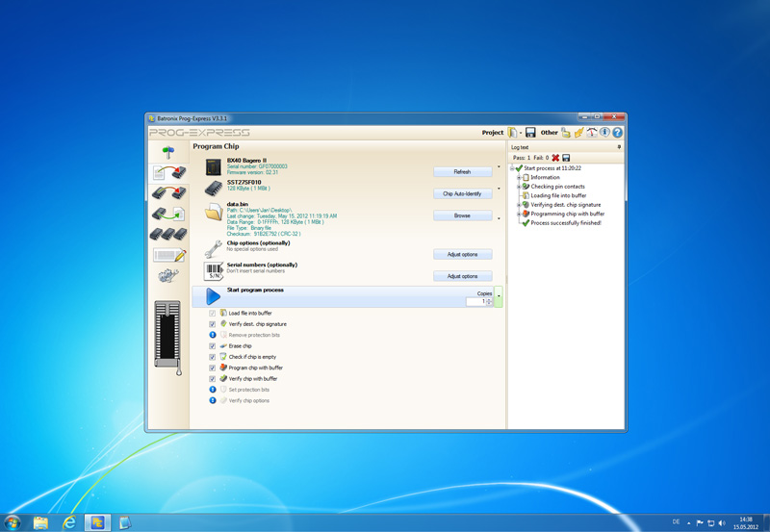Open dropdown arrow next to Refresh
Image resolution: width=770 pixels, height=532 pixels.
point(499,166)
